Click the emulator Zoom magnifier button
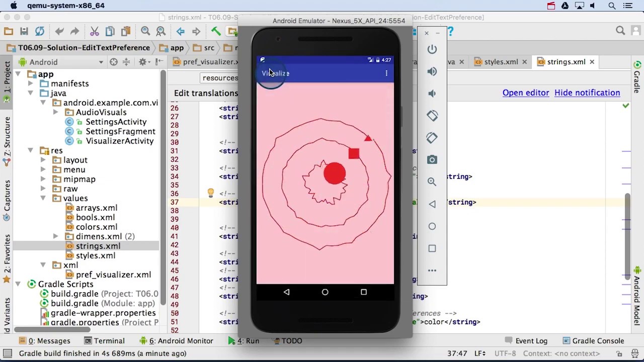Screen dimensions: 644x362 432,182
